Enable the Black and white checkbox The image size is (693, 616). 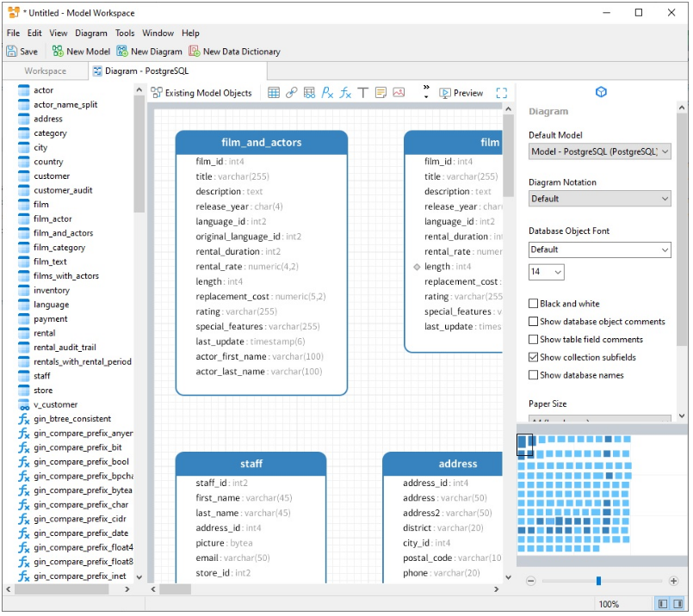(x=534, y=304)
